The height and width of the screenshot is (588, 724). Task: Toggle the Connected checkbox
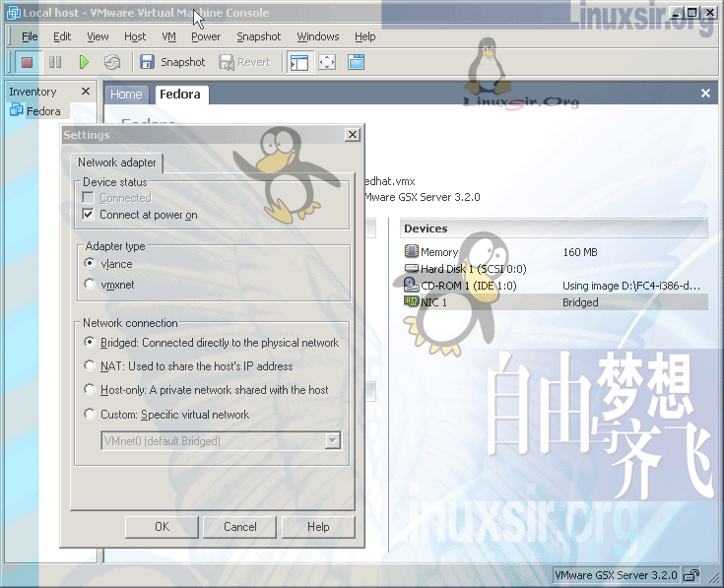click(x=88, y=198)
